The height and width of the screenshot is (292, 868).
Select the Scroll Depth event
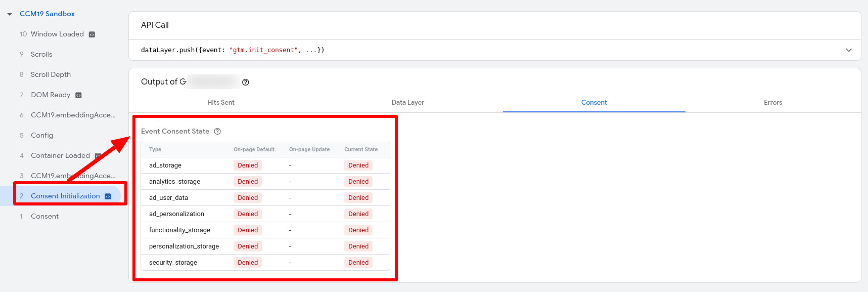point(51,74)
